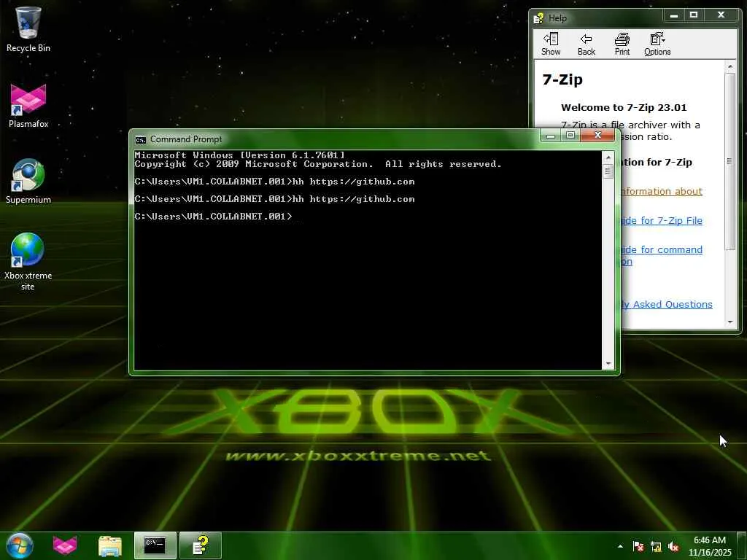
Task: Show hidden system tray icons
Action: (x=620, y=546)
